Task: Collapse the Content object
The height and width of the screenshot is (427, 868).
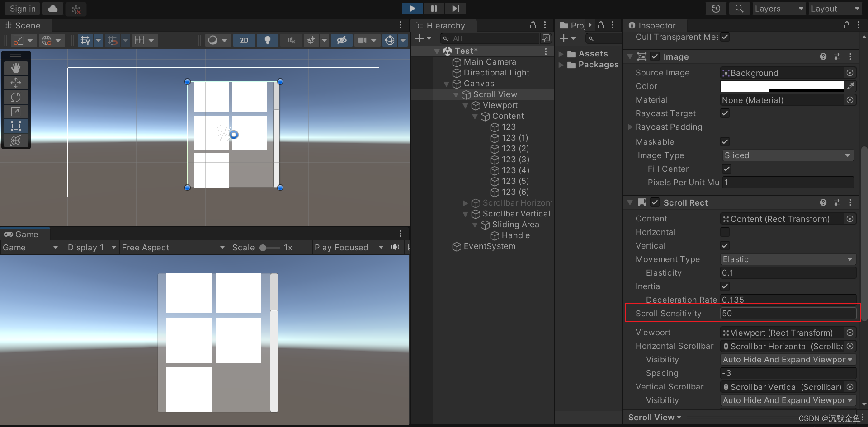Action: [x=475, y=117]
